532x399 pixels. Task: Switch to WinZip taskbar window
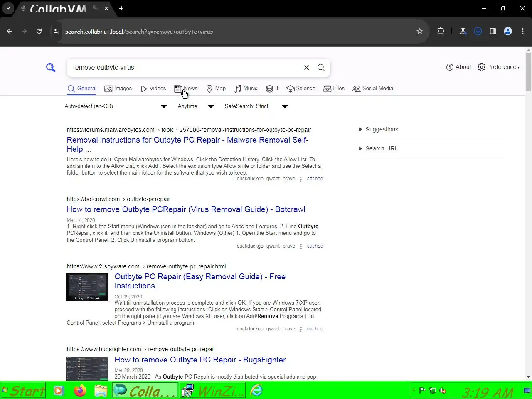coord(213,391)
